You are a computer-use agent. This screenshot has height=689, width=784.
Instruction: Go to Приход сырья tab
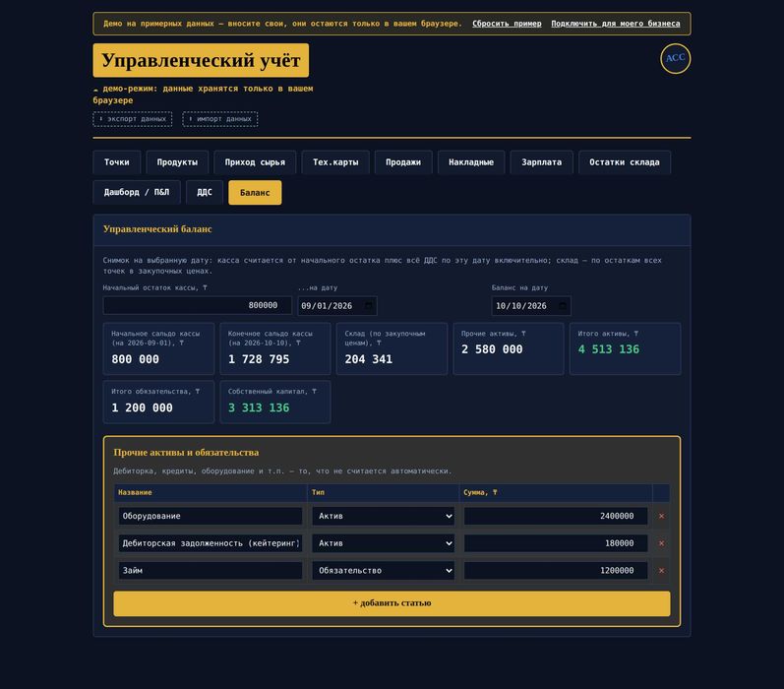[x=255, y=162]
